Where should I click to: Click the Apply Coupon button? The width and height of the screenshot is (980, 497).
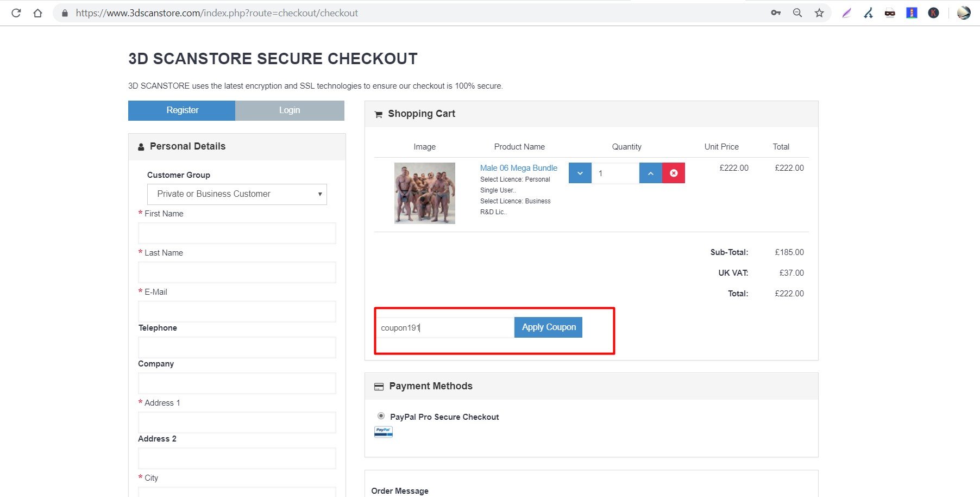(548, 327)
